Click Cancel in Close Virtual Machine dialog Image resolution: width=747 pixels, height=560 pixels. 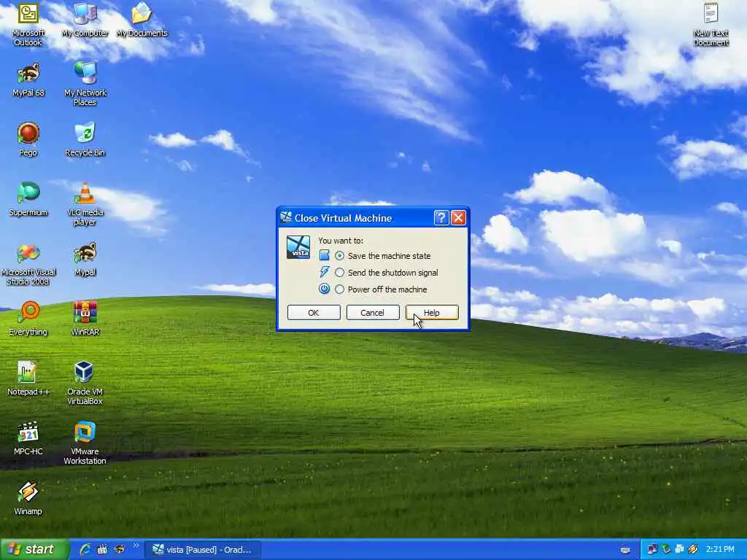tap(373, 312)
